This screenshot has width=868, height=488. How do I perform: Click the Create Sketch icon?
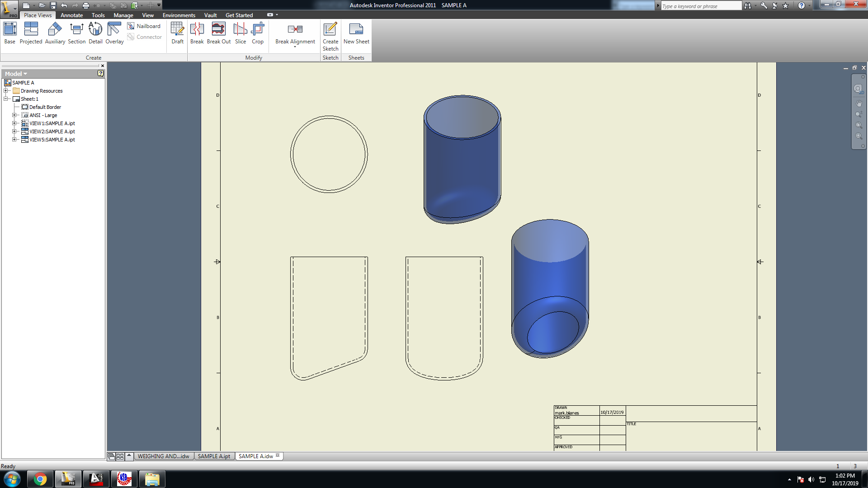pyautogui.click(x=330, y=36)
